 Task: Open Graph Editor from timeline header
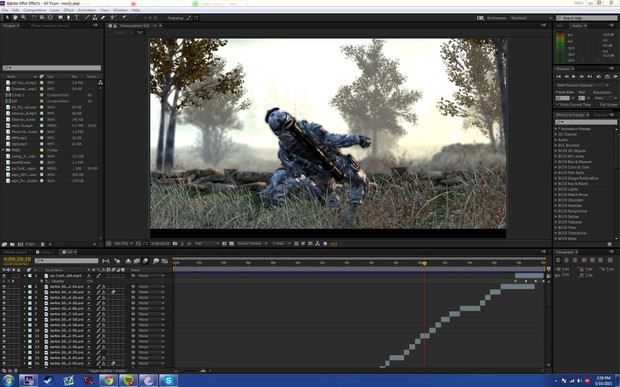click(x=165, y=261)
